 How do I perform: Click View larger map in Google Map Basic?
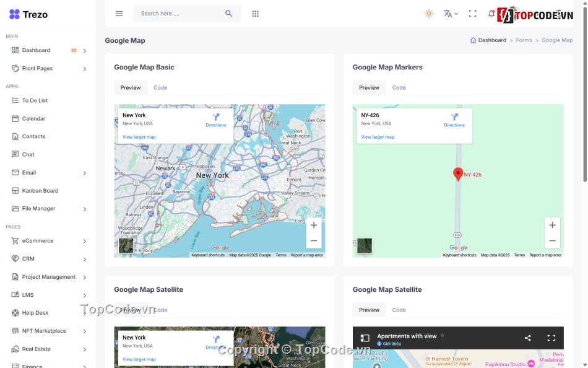(139, 137)
